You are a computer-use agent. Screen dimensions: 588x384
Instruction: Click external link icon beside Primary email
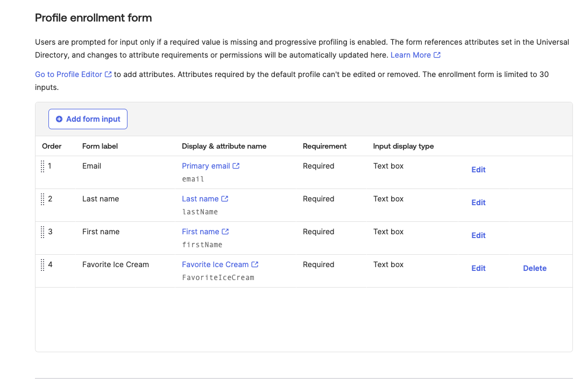[236, 166]
